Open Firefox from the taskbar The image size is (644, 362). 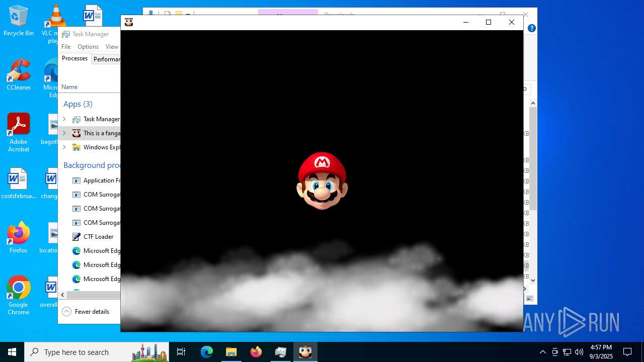[x=256, y=352]
